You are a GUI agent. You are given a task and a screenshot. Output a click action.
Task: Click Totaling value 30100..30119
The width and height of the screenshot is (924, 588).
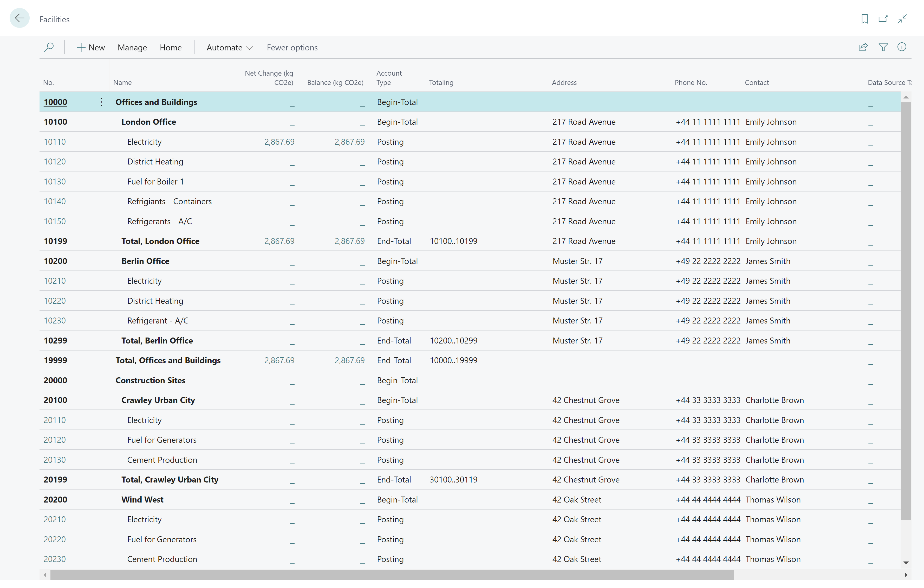(x=453, y=479)
